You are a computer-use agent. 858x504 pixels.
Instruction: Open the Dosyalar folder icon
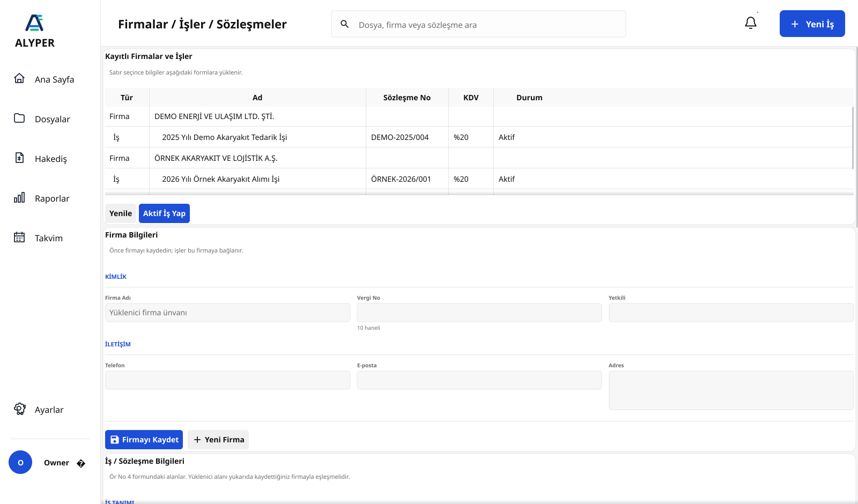click(x=19, y=118)
